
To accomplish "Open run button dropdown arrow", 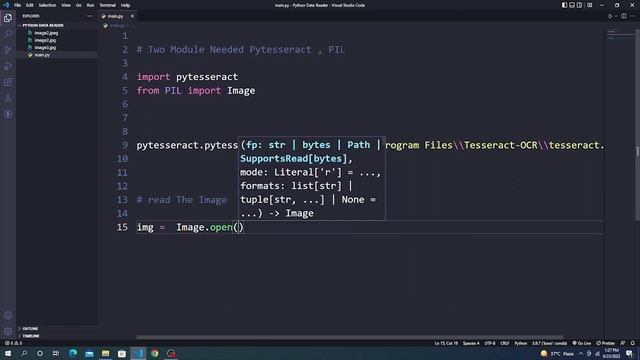I will [616, 16].
